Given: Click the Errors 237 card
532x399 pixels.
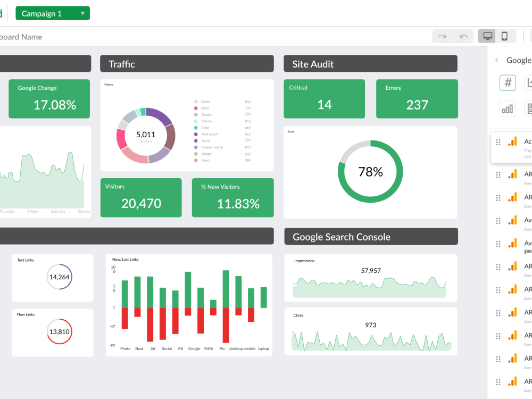Looking at the screenshot, I should tap(417, 99).
